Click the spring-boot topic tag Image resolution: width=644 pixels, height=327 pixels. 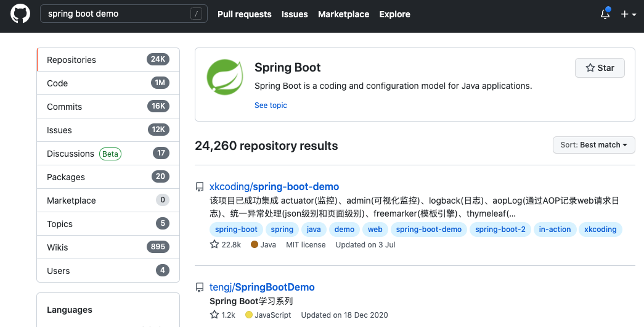(x=236, y=230)
